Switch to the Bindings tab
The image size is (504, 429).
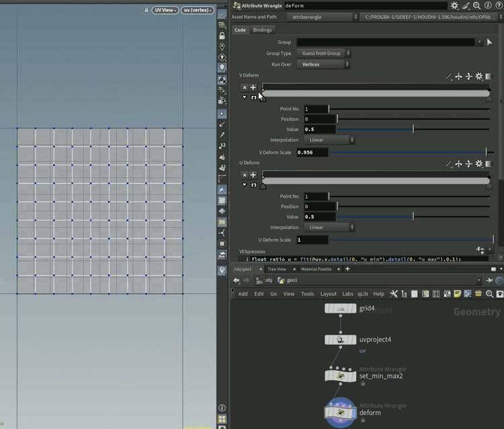[x=262, y=30]
